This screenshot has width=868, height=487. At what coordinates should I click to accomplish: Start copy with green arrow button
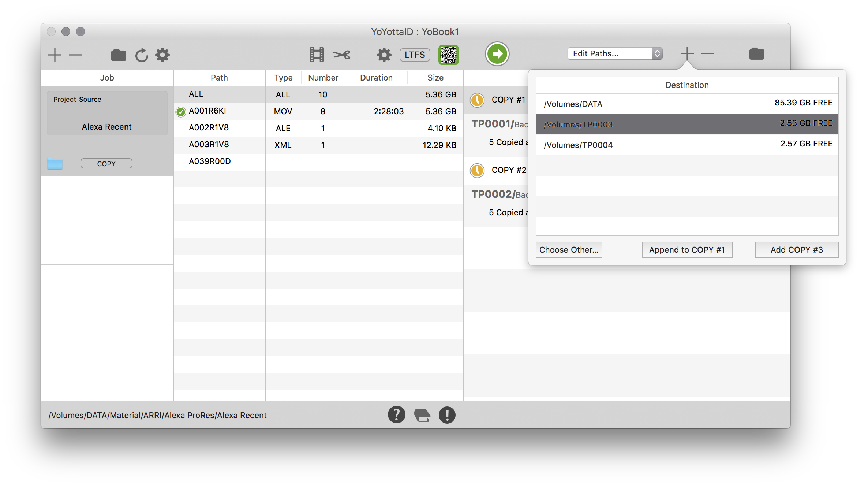(497, 54)
